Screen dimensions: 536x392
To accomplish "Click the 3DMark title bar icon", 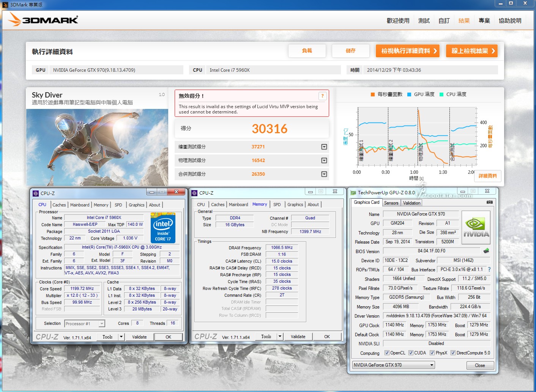I will pyautogui.click(x=5, y=5).
